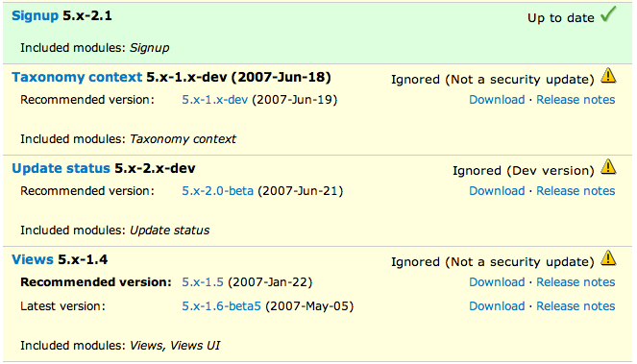
Task: Open the Update status project link
Action: tap(61, 168)
